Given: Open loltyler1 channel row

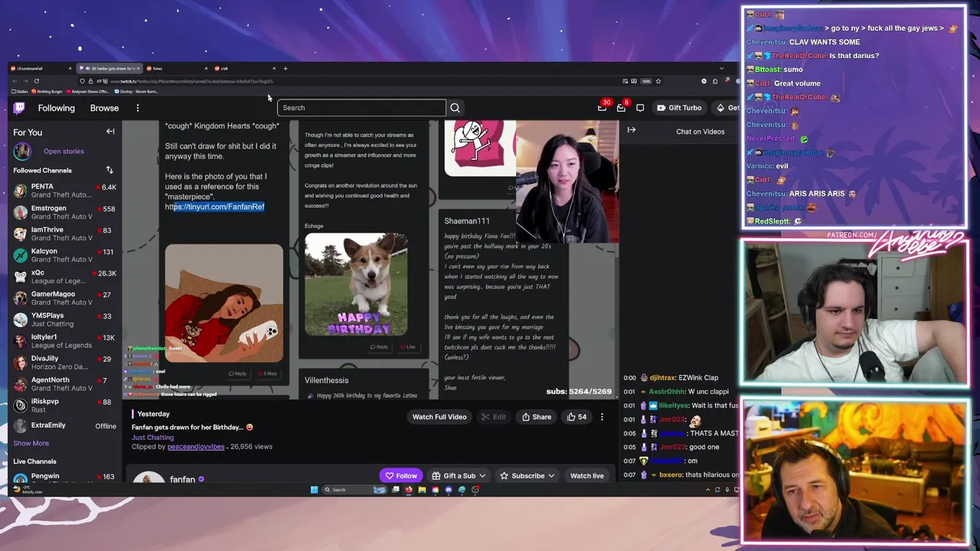Looking at the screenshot, I should tap(64, 341).
